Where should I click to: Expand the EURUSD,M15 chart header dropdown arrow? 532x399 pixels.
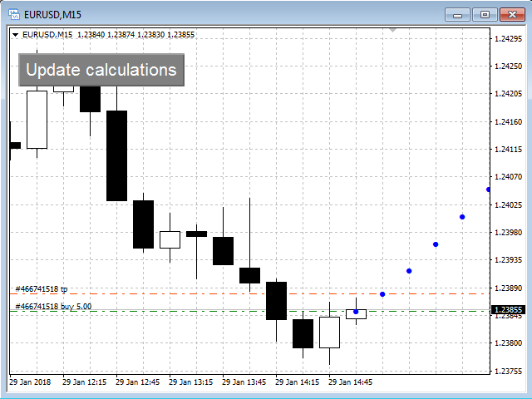[x=15, y=35]
